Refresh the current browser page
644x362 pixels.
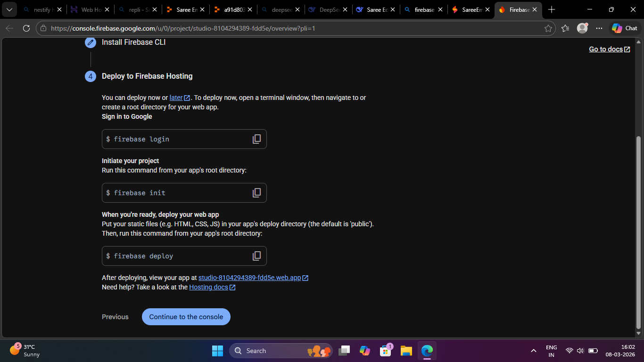[x=26, y=28]
